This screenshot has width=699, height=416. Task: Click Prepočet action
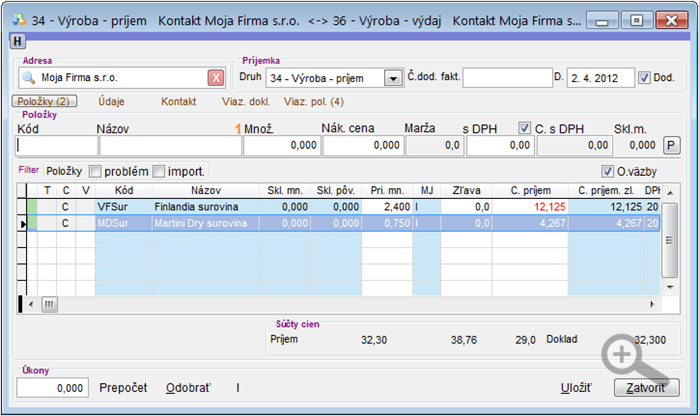click(x=123, y=388)
